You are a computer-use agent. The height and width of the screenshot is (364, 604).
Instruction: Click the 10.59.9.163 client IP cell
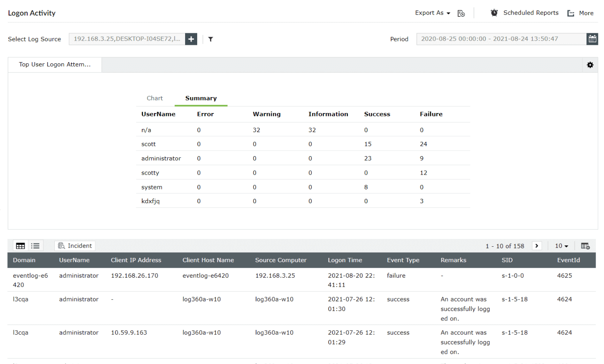(x=129, y=333)
